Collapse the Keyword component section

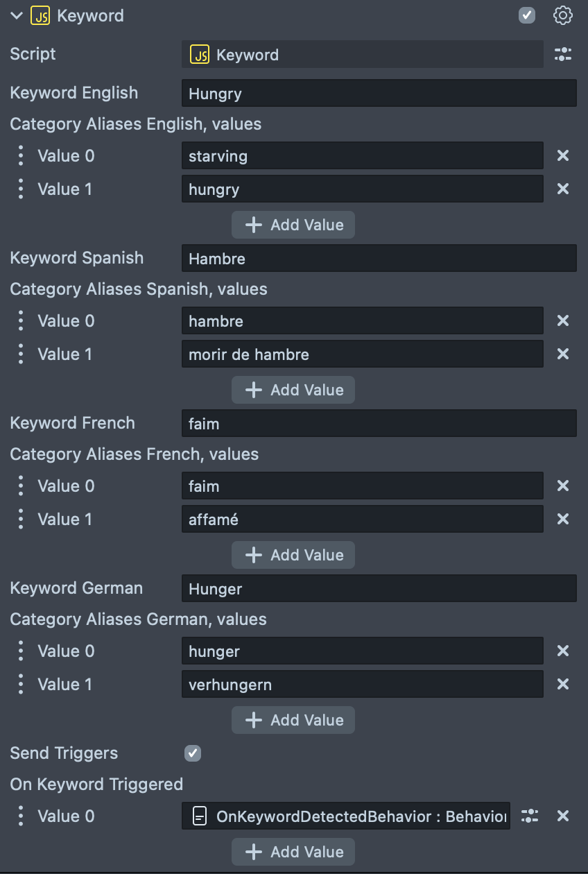pos(17,16)
